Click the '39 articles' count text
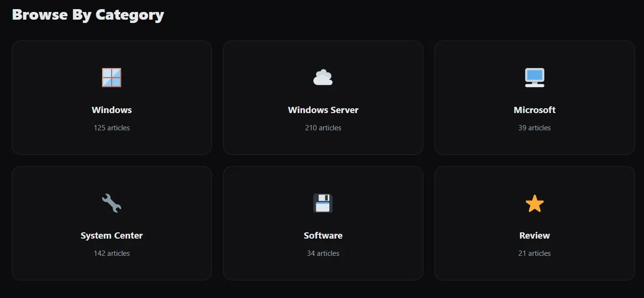The height and width of the screenshot is (298, 644). pyautogui.click(x=534, y=128)
